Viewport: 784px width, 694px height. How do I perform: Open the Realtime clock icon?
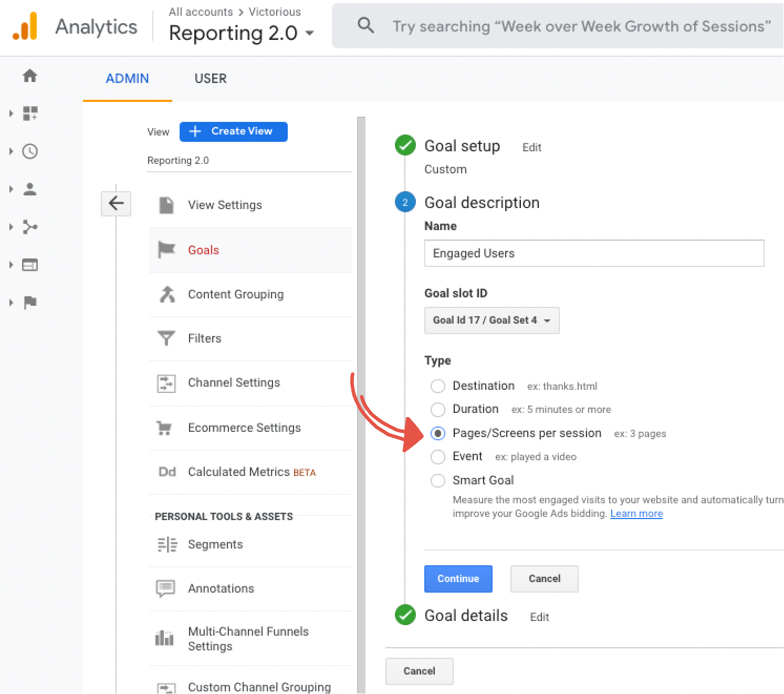[x=30, y=151]
